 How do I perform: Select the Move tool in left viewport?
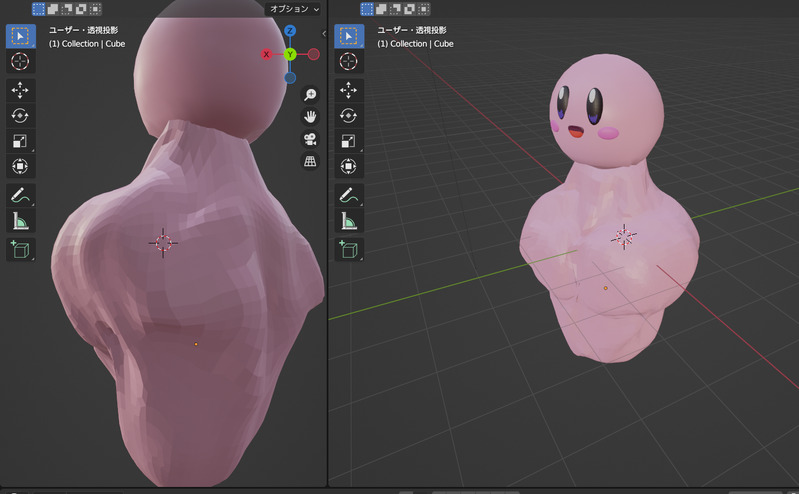coord(20,90)
